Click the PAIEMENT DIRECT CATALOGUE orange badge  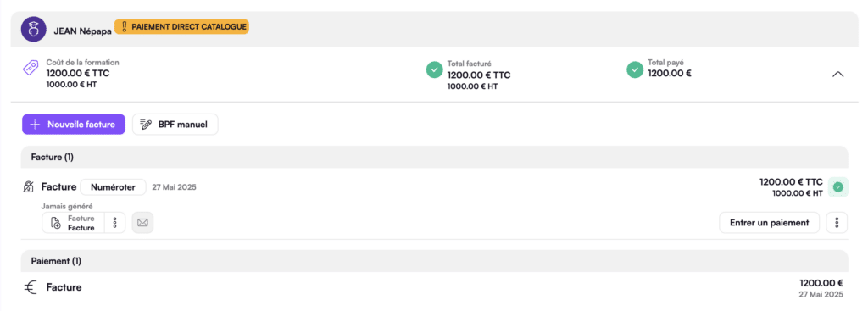click(181, 26)
